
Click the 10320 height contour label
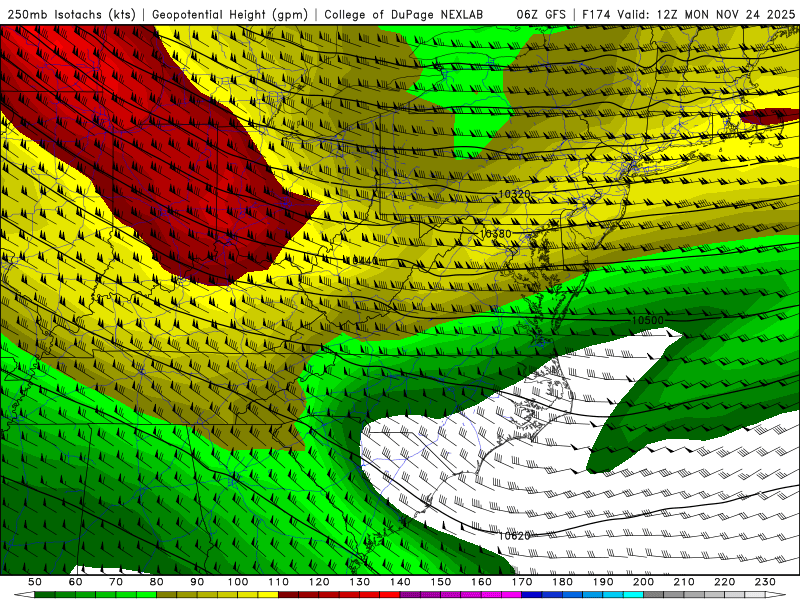pos(514,194)
